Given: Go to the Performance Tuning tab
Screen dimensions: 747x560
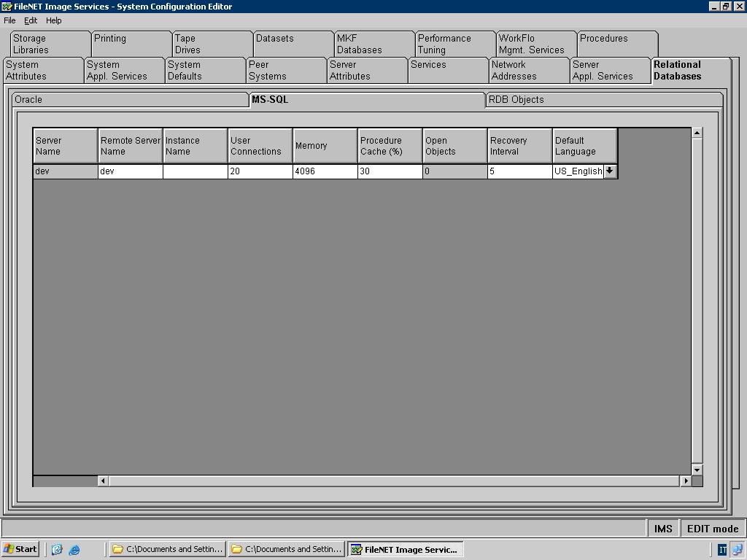Looking at the screenshot, I should point(455,44).
